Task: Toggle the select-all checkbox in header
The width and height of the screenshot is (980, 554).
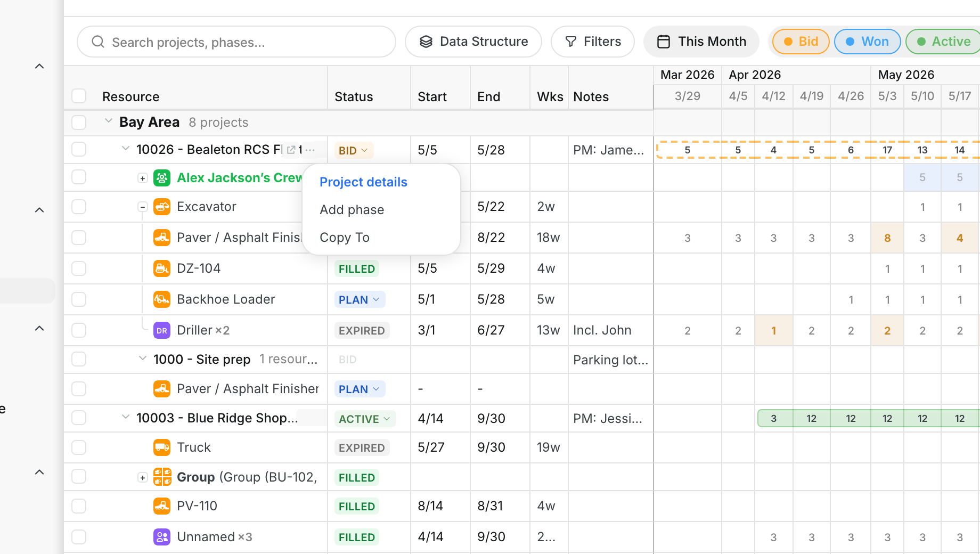Action: [x=79, y=96]
